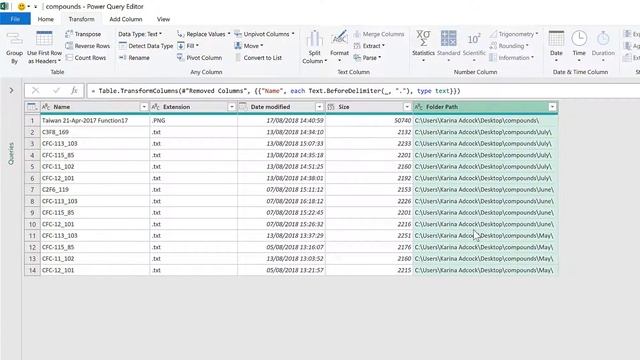Screen dimensions: 640x360
Task: Open the Move dropdown
Action: 249,46
